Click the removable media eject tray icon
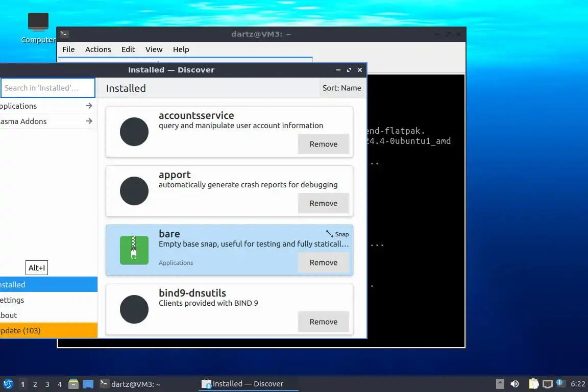The height and width of the screenshot is (392, 588). pos(500,384)
